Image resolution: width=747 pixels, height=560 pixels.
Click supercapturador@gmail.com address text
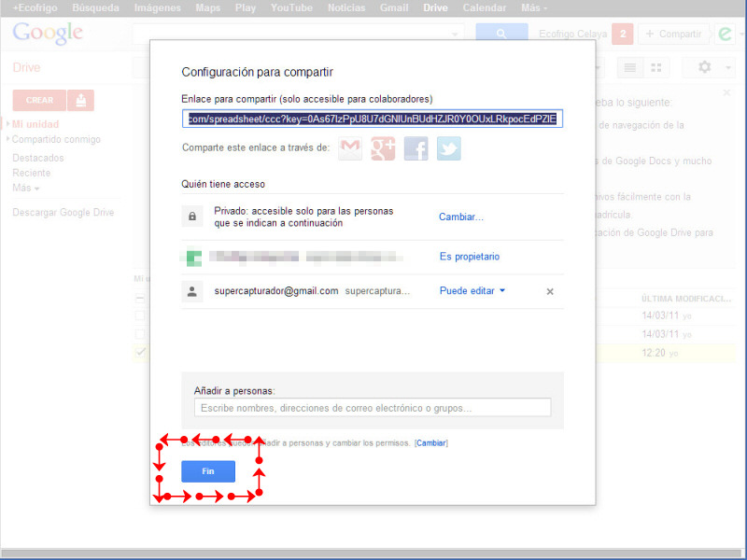(276, 291)
